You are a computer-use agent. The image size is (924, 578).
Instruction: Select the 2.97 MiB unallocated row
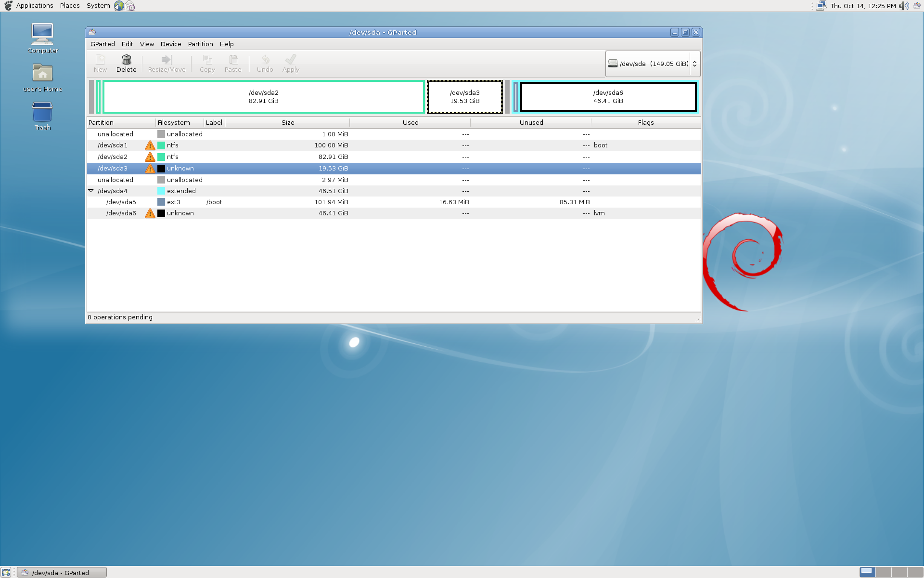click(x=394, y=180)
